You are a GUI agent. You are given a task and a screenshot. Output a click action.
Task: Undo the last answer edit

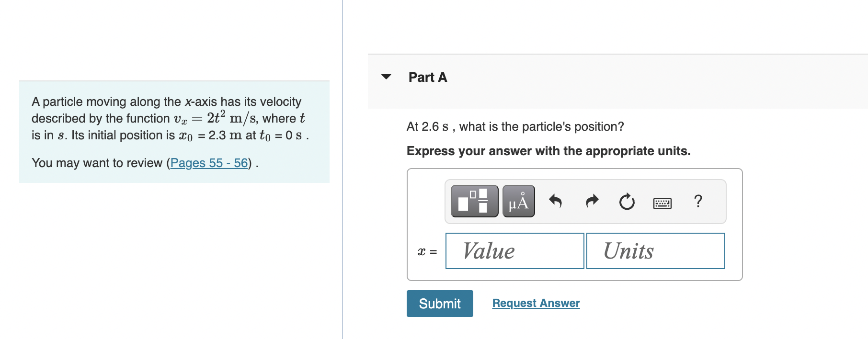coord(556,202)
